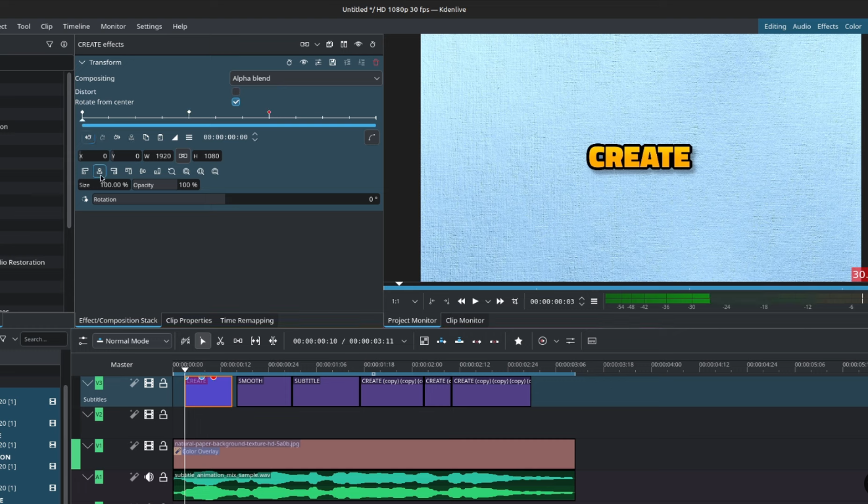Open the Normal Mode dropdown
Image resolution: width=868 pixels, height=504 pixels.
tap(132, 340)
